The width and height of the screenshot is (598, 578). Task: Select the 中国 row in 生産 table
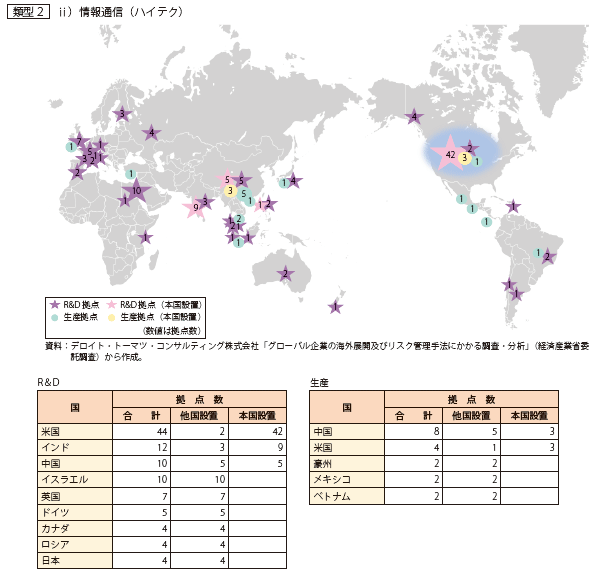click(434, 431)
